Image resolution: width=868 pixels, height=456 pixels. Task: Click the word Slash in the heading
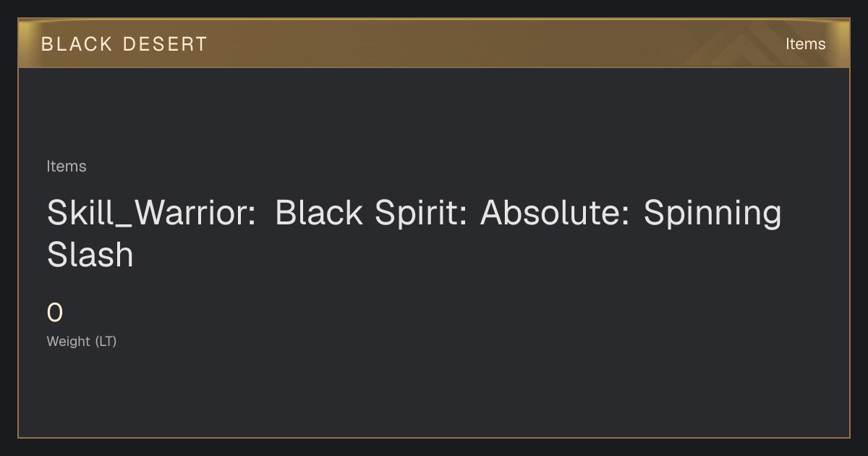[90, 256]
